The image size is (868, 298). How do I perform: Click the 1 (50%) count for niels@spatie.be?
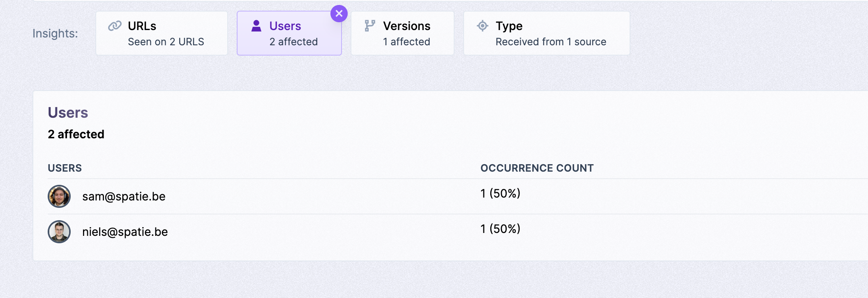coord(500,229)
